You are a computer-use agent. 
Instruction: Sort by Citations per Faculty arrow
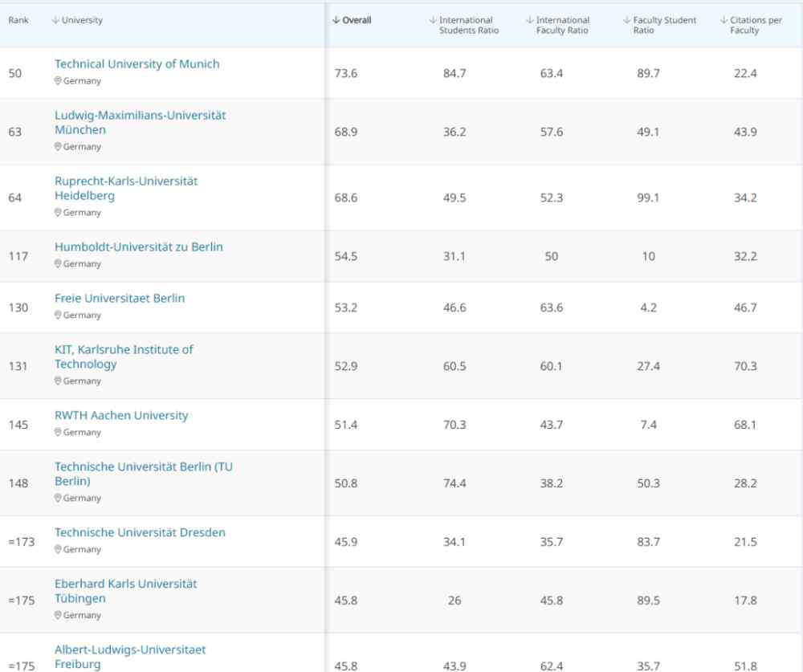[724, 21]
